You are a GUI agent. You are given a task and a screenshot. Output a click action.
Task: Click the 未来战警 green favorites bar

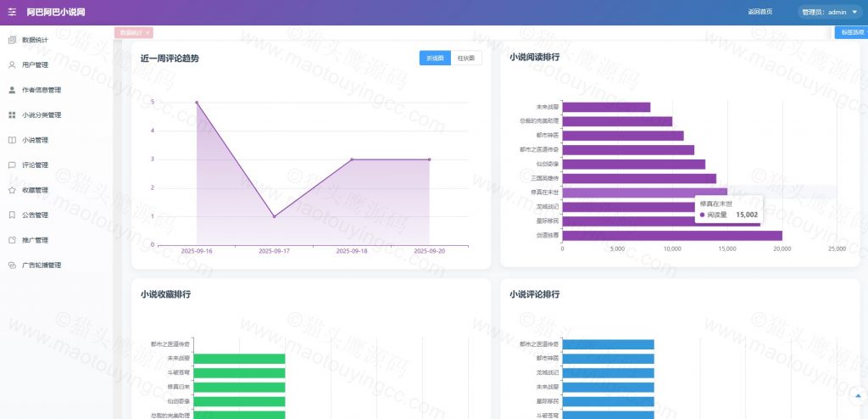click(x=239, y=359)
